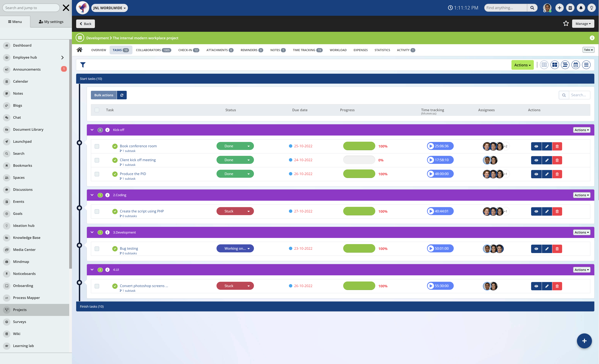
Task: Open status dropdown for Create the script
Action: point(248,211)
